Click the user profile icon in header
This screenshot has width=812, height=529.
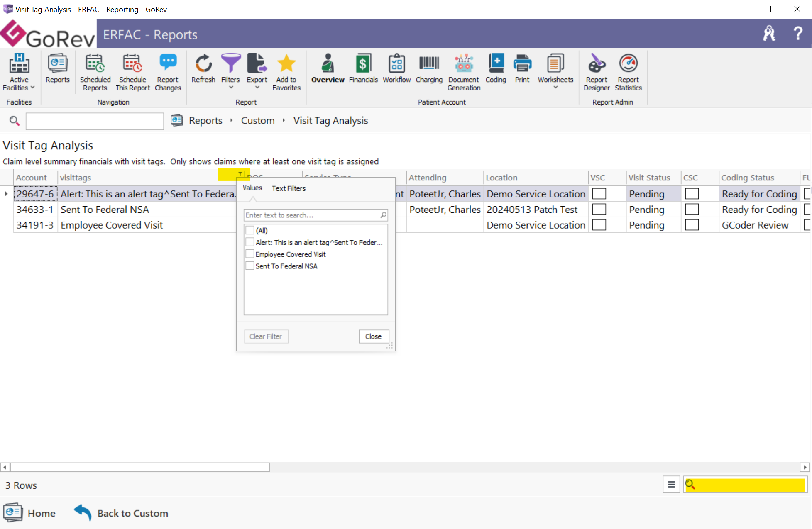coord(769,33)
